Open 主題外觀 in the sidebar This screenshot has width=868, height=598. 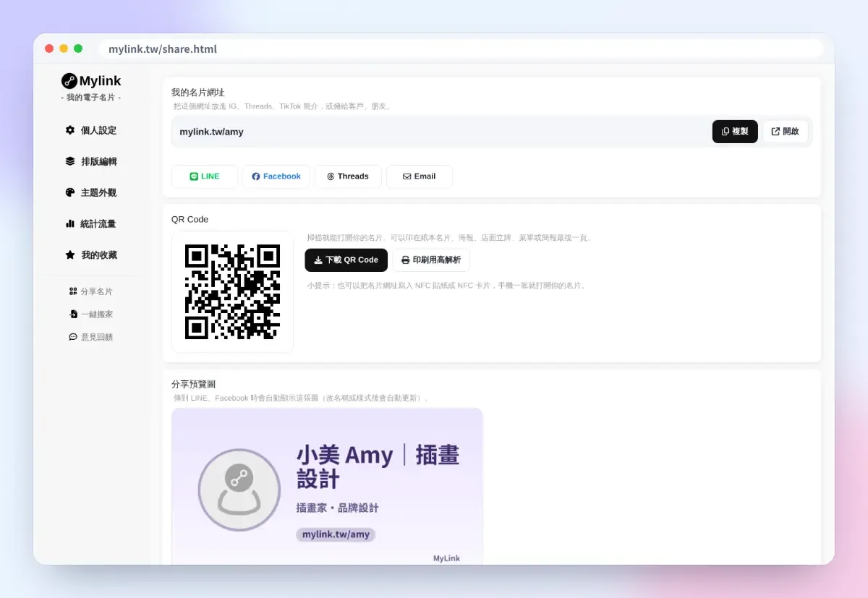(x=90, y=192)
